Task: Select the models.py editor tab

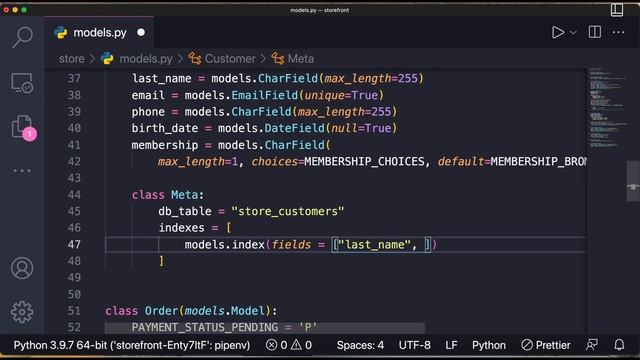Action: pos(99,33)
